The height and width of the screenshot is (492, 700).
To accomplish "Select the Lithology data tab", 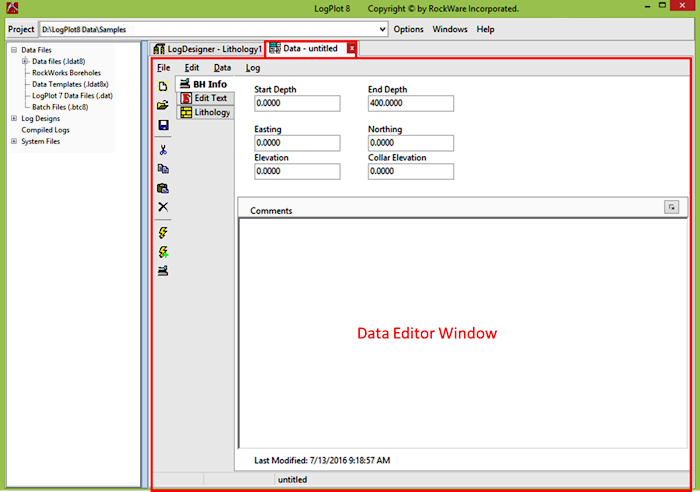I will pos(205,113).
